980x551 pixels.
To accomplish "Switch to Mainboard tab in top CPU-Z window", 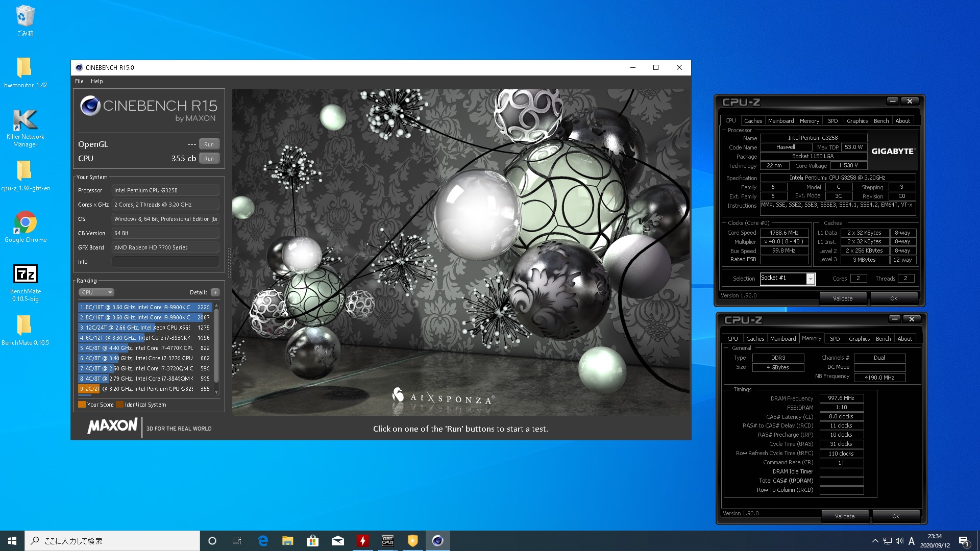I will click(x=781, y=121).
